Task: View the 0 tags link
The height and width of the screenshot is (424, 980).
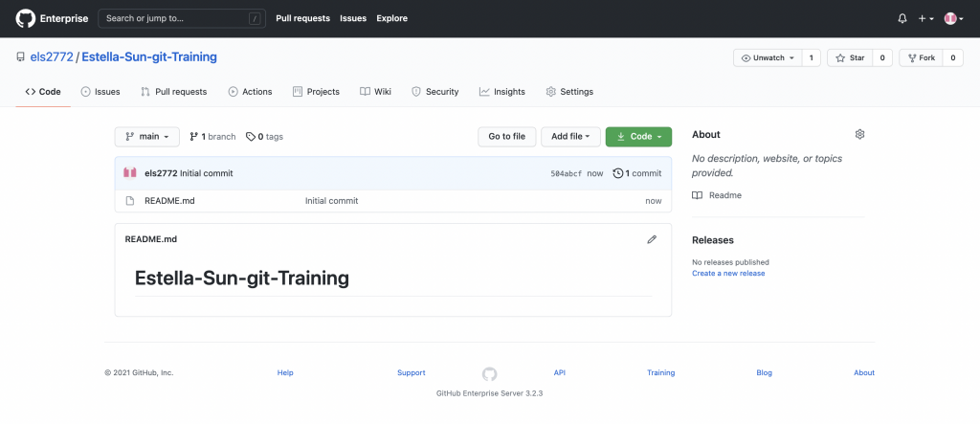Action: tap(264, 136)
